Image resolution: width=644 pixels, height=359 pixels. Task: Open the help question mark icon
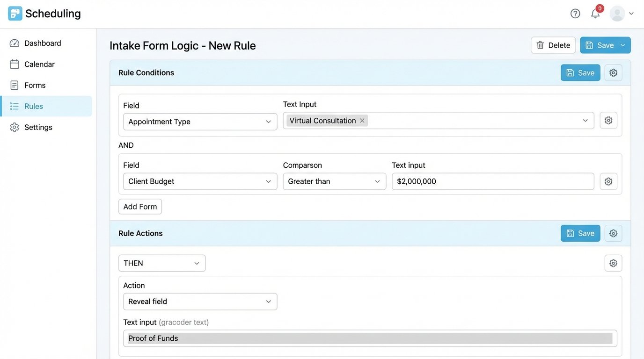coord(575,13)
